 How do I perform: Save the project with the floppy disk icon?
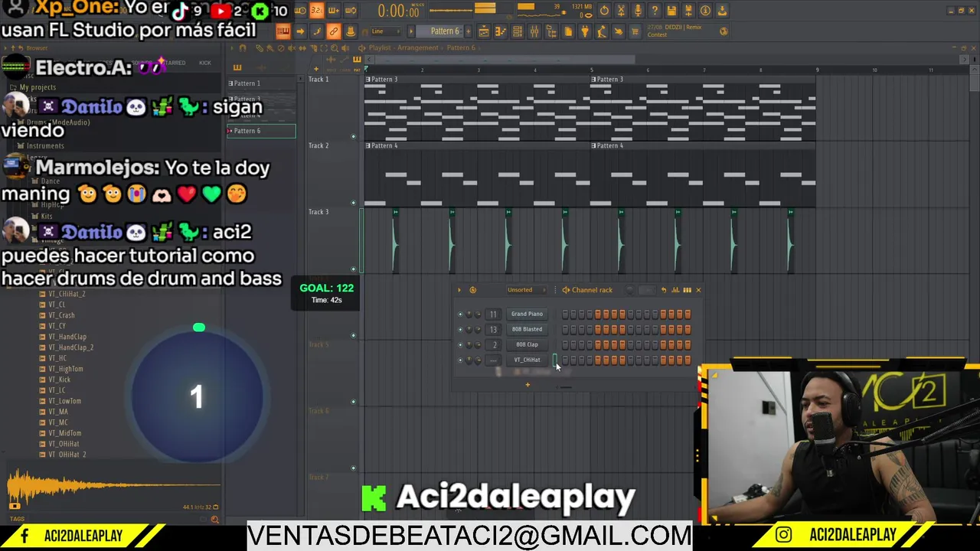671,11
